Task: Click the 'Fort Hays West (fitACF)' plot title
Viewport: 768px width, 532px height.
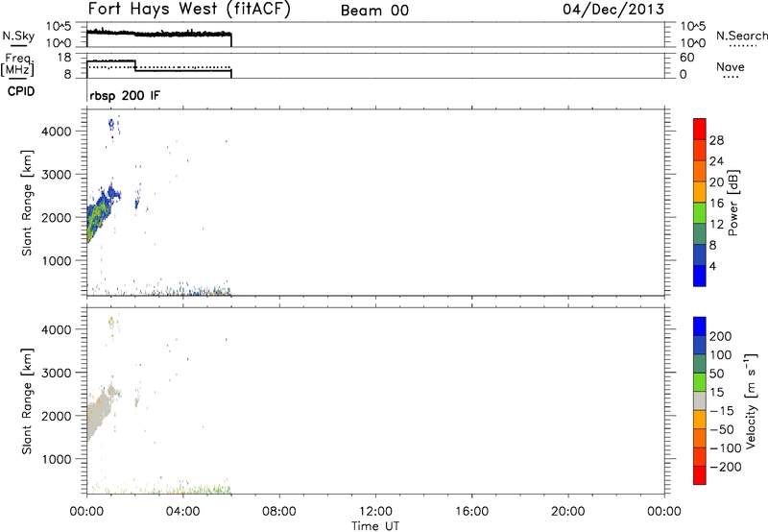Action: [189, 10]
